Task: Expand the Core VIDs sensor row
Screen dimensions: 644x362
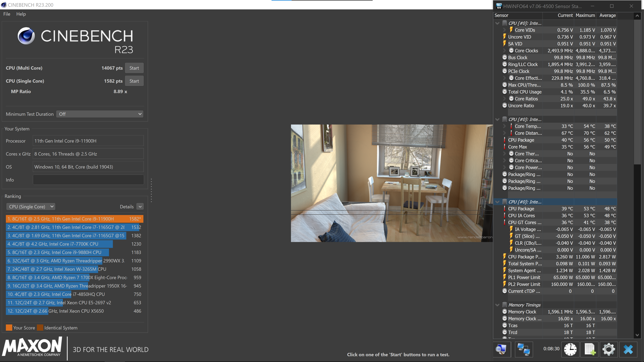Action: pyautogui.click(x=504, y=30)
